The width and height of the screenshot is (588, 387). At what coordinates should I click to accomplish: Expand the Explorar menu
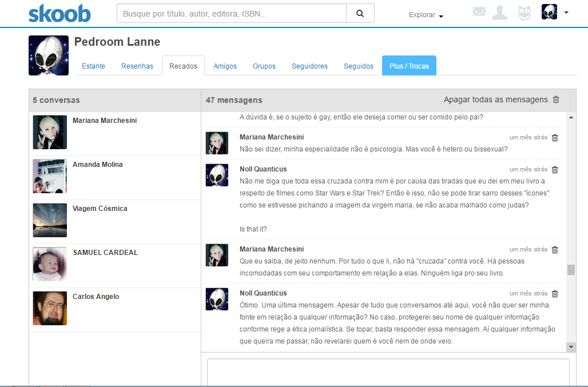click(x=426, y=15)
